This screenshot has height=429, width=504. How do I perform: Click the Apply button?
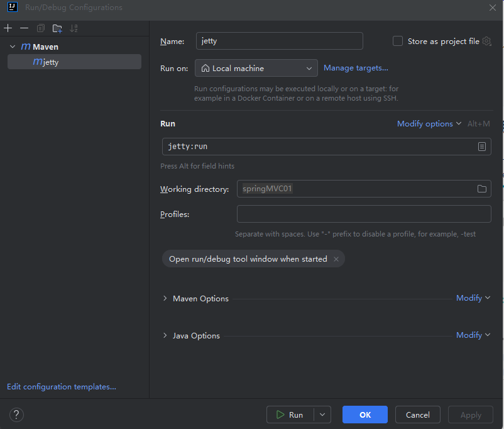coord(471,415)
